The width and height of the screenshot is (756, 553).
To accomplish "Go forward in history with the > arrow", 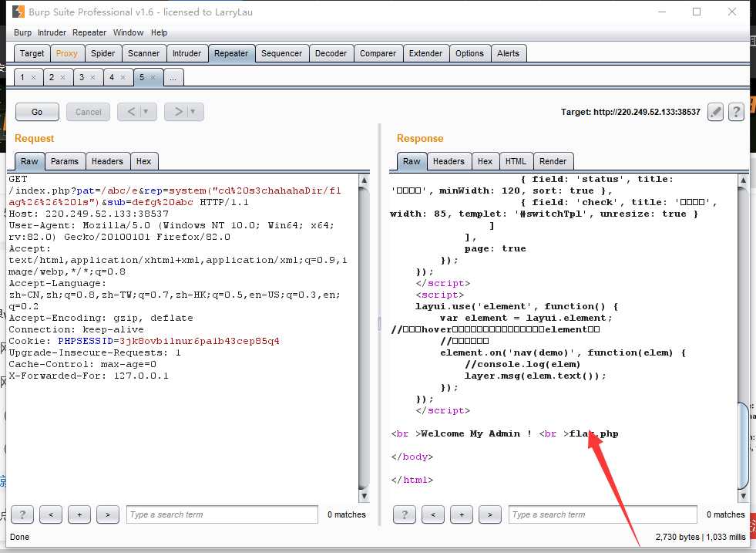I will [178, 112].
